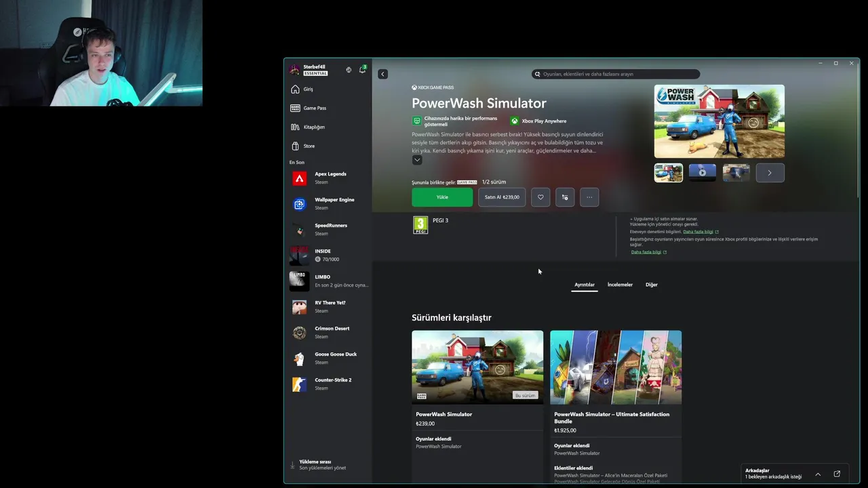Viewport: 868px width, 488px height.
Task: Show next gallery thumbnails with arrow
Action: pyautogui.click(x=770, y=173)
